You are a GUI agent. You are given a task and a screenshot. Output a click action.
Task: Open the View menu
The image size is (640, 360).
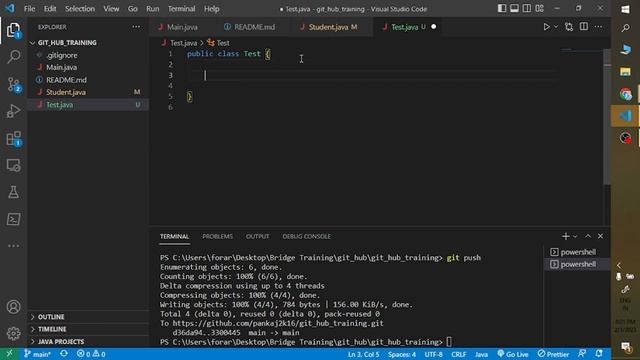[x=111, y=9]
